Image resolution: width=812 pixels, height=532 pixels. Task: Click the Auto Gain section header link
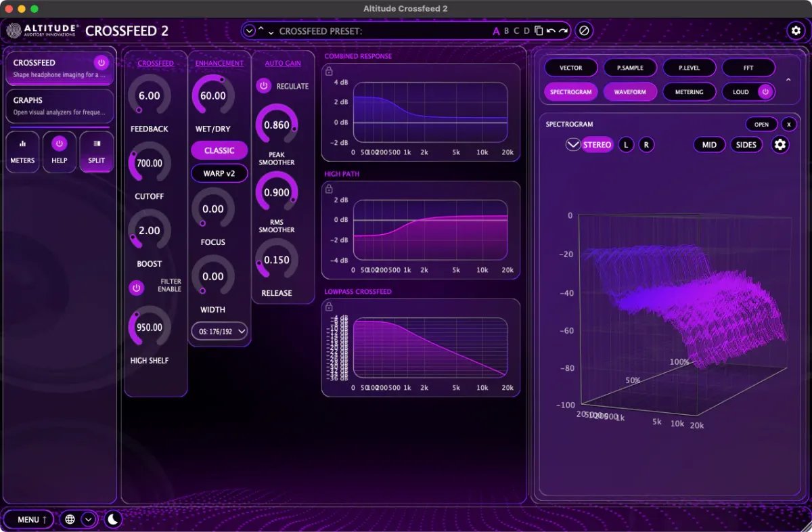pyautogui.click(x=283, y=63)
